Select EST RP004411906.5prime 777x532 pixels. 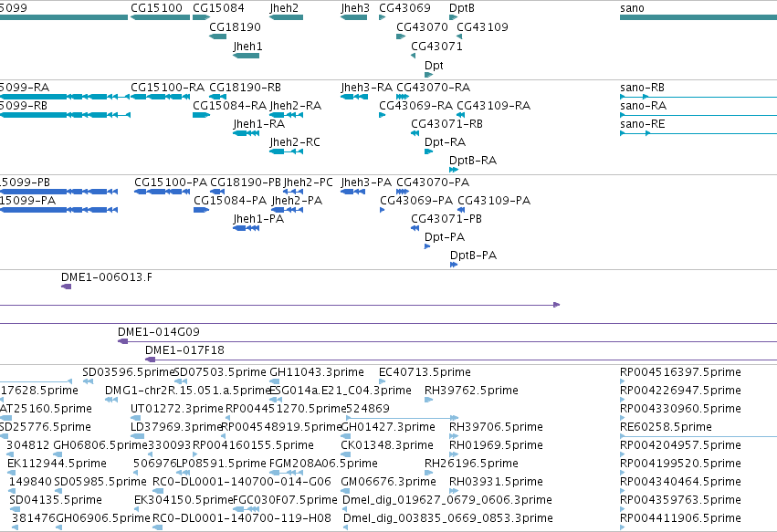pos(623,527)
